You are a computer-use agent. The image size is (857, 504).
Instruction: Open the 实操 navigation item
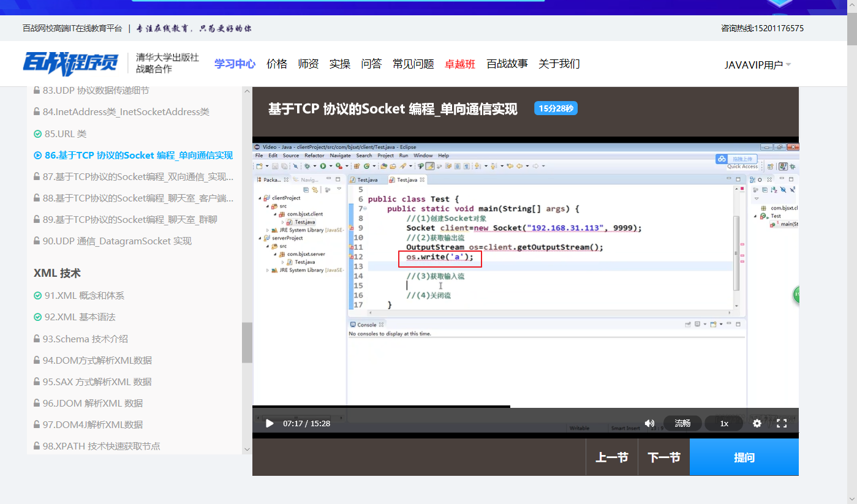click(x=340, y=64)
